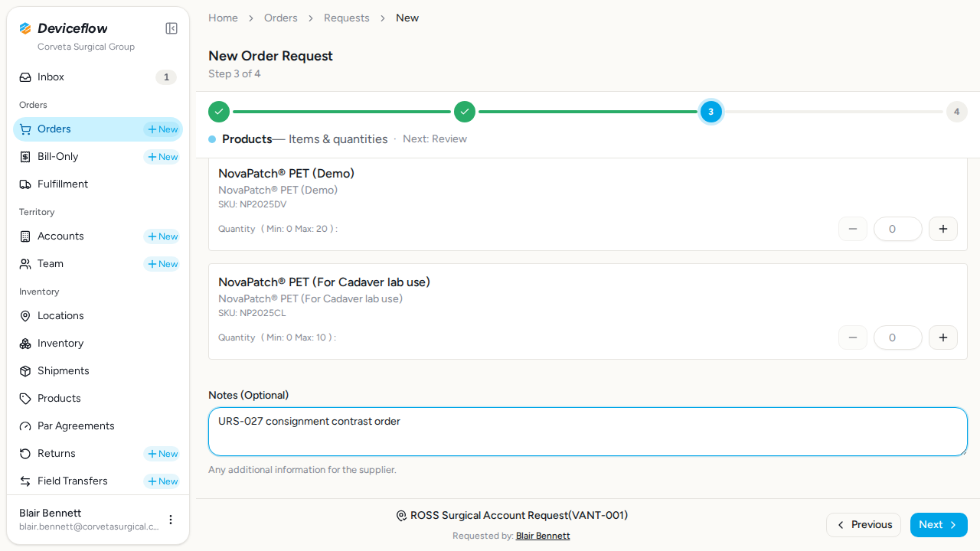Click Cadaver lab use quantity field
The width and height of the screenshot is (980, 551).
[x=898, y=337]
